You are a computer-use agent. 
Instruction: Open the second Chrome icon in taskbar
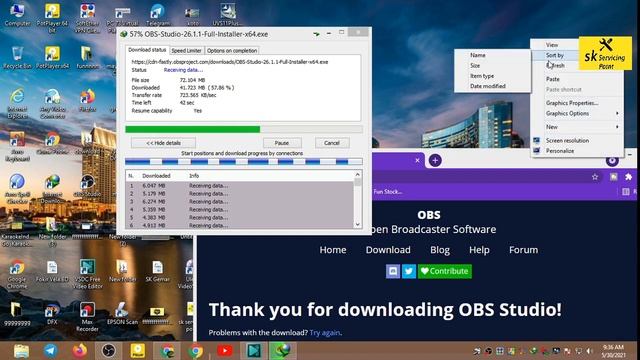point(196,351)
